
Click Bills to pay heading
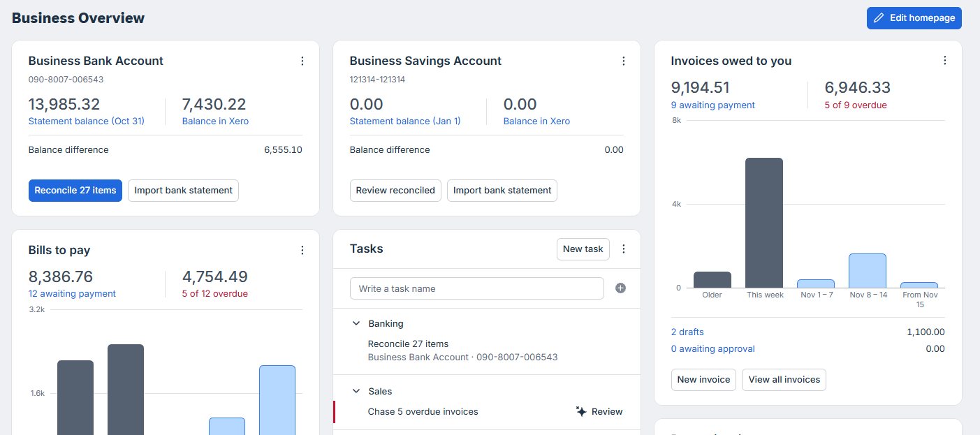coord(59,250)
